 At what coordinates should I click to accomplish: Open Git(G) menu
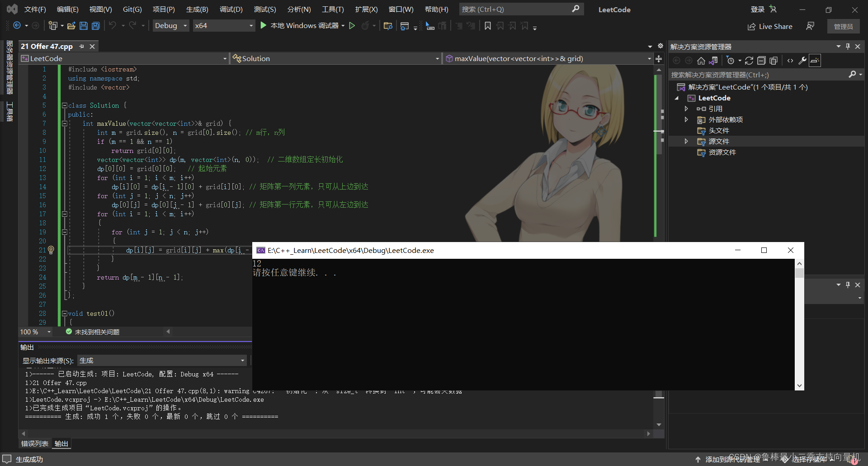(132, 9)
